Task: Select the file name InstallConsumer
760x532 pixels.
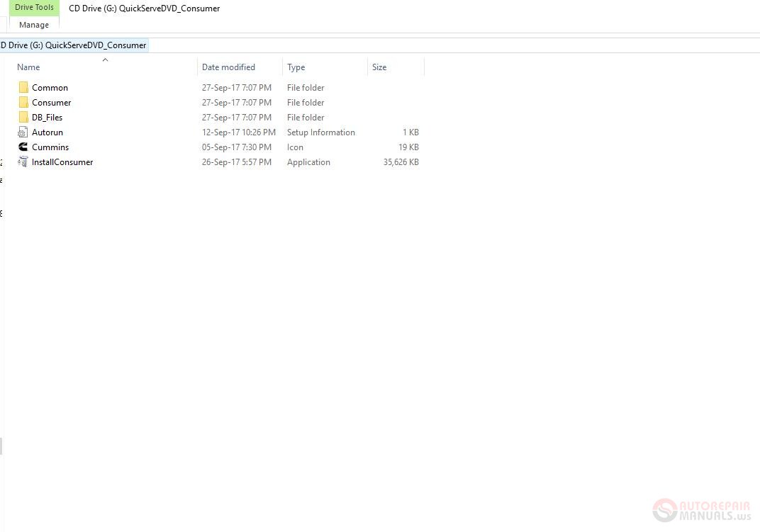Action: coord(62,162)
